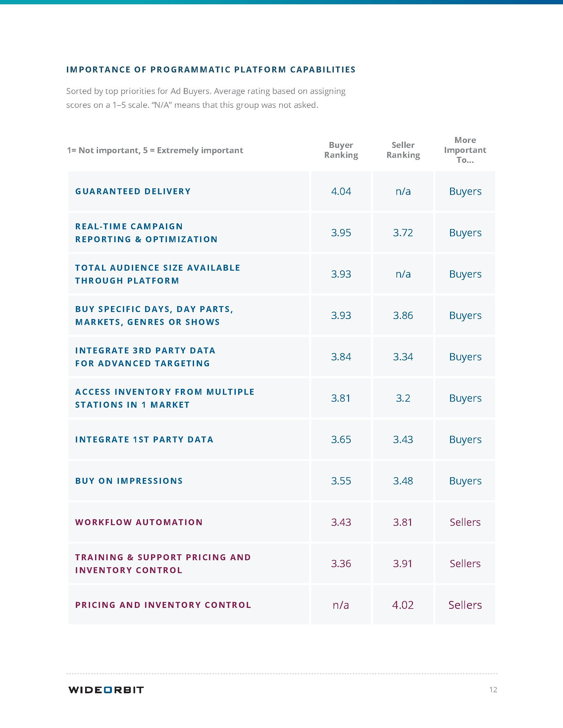563x728 pixels.
Task: Click Access Inventory From Multiple Stations label
Action: tap(165, 398)
